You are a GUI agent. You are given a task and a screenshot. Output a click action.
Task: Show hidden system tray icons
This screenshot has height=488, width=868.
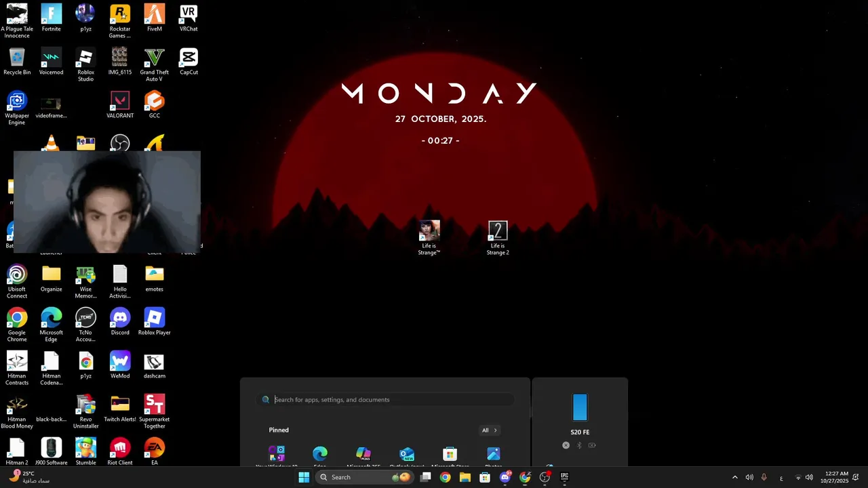(x=734, y=478)
